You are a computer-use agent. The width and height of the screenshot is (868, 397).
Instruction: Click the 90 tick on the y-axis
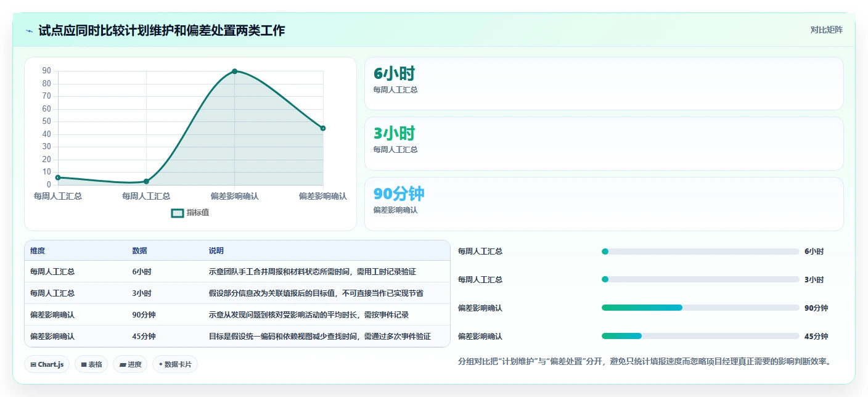[x=46, y=71]
